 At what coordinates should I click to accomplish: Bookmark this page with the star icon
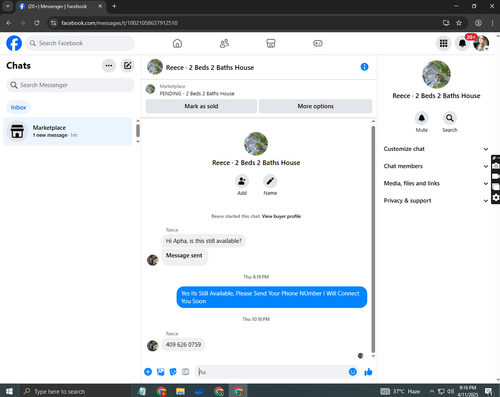click(x=459, y=23)
